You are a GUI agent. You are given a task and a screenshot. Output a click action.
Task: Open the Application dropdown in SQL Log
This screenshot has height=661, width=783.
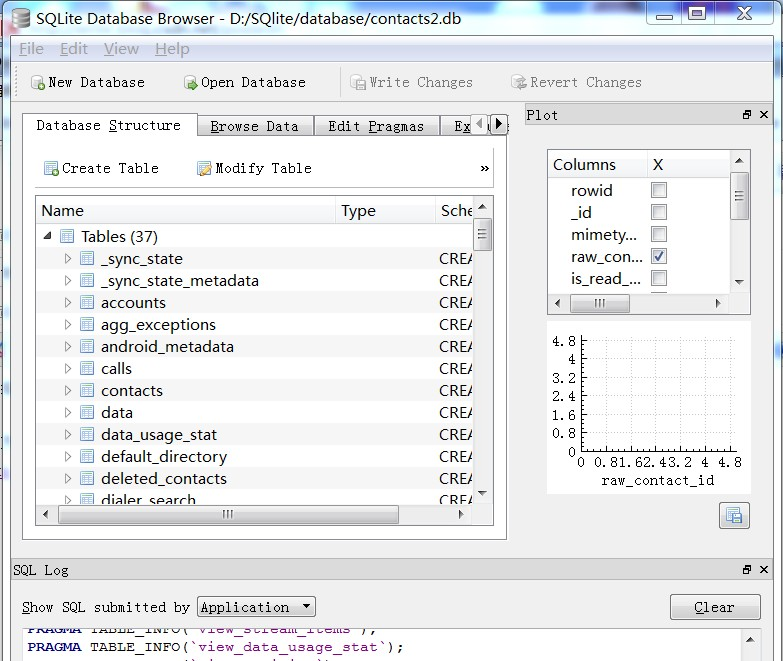(x=256, y=607)
